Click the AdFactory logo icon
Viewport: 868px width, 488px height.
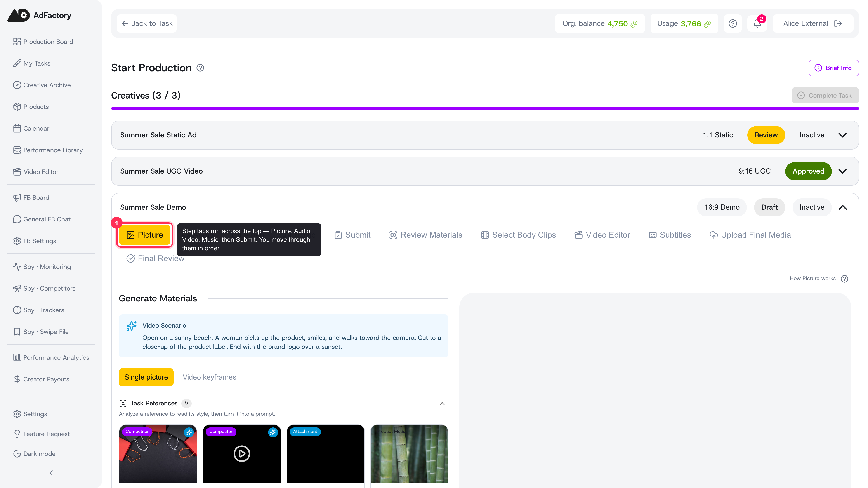[x=19, y=15]
